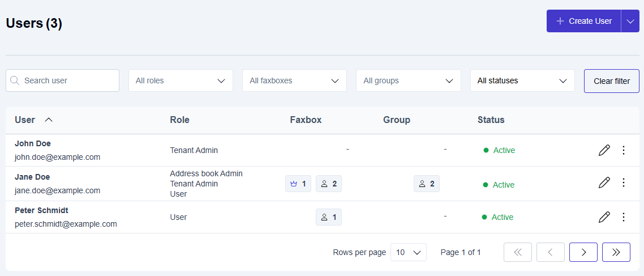The height and width of the screenshot is (276, 644).
Task: Focus the Search user field
Action: click(x=62, y=80)
